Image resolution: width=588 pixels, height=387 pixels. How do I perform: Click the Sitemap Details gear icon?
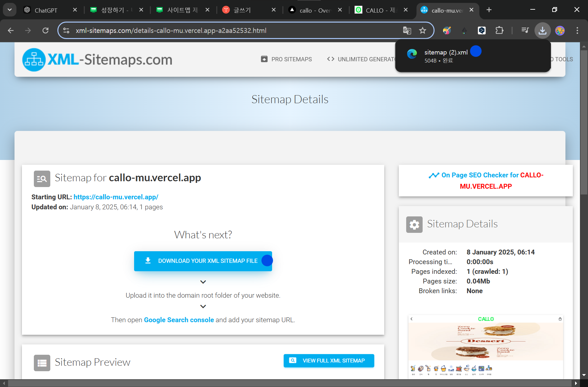414,224
